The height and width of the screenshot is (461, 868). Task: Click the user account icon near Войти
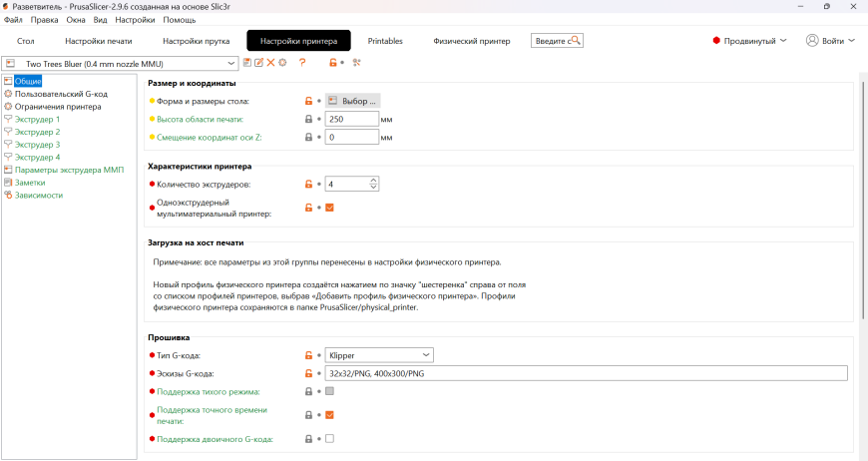coord(812,40)
